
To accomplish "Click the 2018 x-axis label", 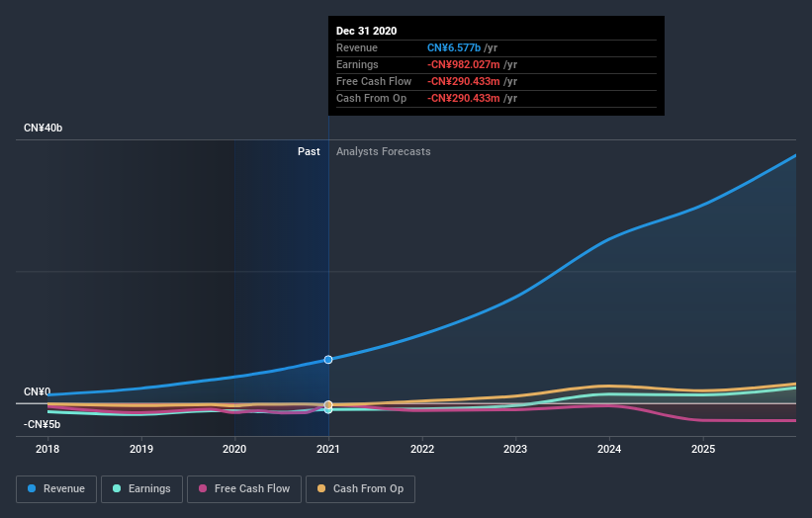I will click(x=47, y=449).
